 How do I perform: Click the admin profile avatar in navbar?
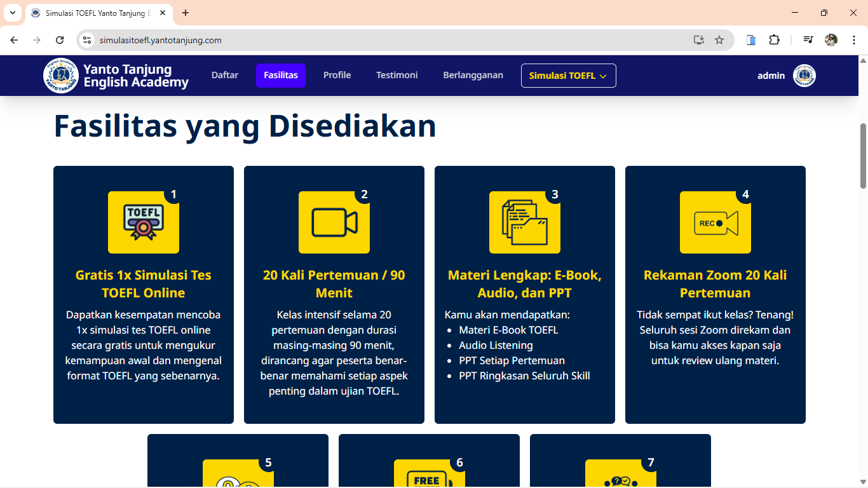[804, 76]
